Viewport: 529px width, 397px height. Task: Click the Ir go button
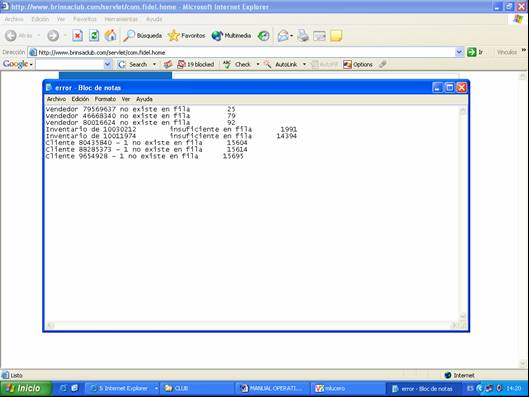tap(475, 52)
